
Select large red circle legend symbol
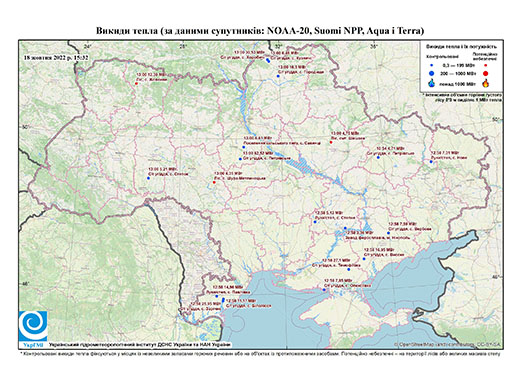tap(485, 73)
